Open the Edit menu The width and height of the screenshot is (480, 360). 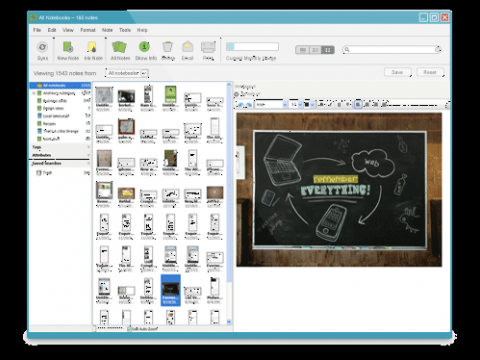52,30
